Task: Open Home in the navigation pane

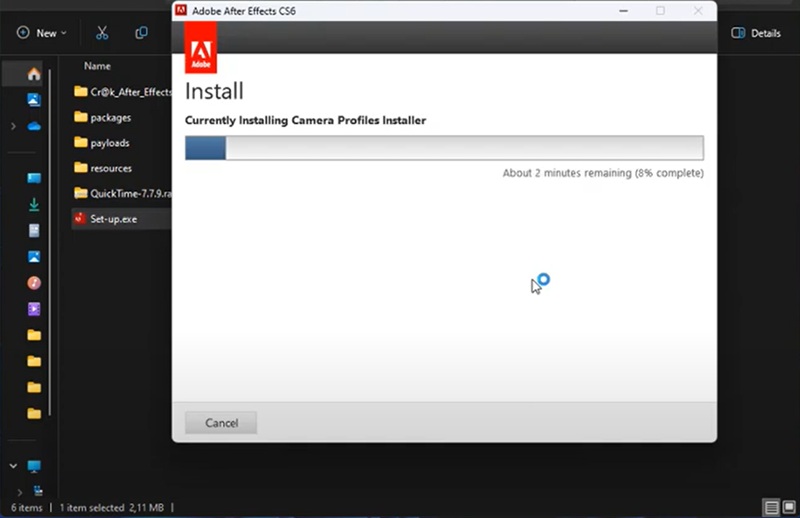Action: click(x=34, y=74)
